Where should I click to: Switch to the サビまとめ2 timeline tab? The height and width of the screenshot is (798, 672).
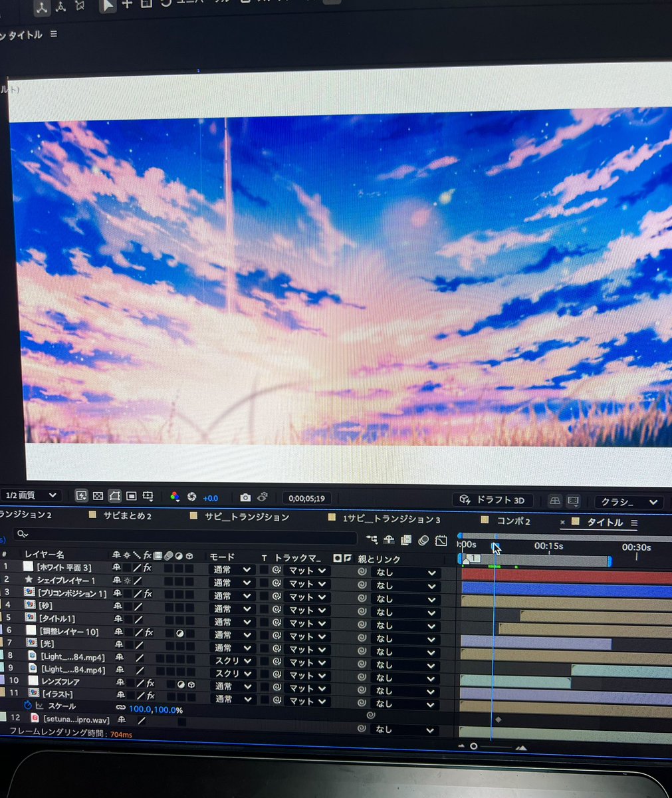click(x=128, y=516)
